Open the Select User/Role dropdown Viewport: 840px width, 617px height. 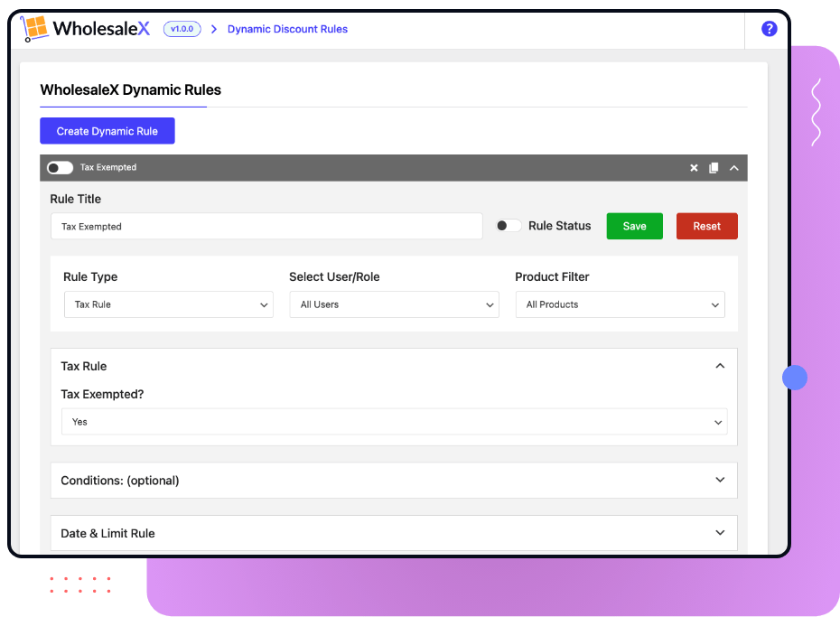pyautogui.click(x=395, y=304)
